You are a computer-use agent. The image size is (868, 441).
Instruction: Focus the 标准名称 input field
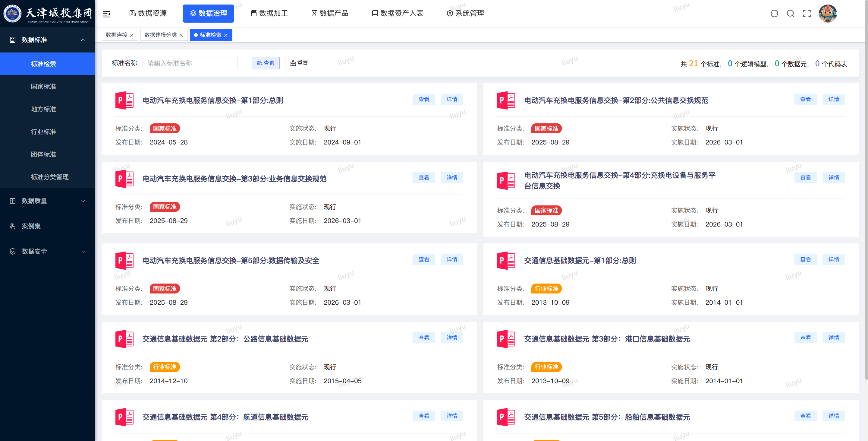pos(190,63)
